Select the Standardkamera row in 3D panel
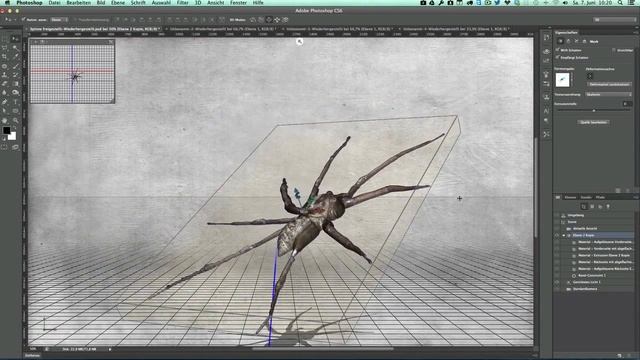Screen dimensions: 640x360 point(593,289)
